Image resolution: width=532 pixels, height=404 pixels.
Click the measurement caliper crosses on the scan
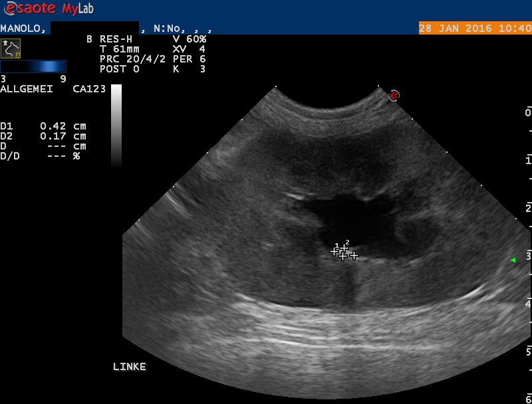point(344,251)
